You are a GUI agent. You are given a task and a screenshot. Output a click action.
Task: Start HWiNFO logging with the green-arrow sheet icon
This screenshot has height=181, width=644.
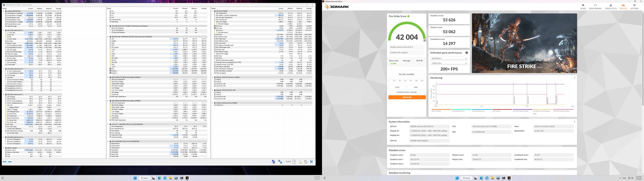(x=300, y=162)
